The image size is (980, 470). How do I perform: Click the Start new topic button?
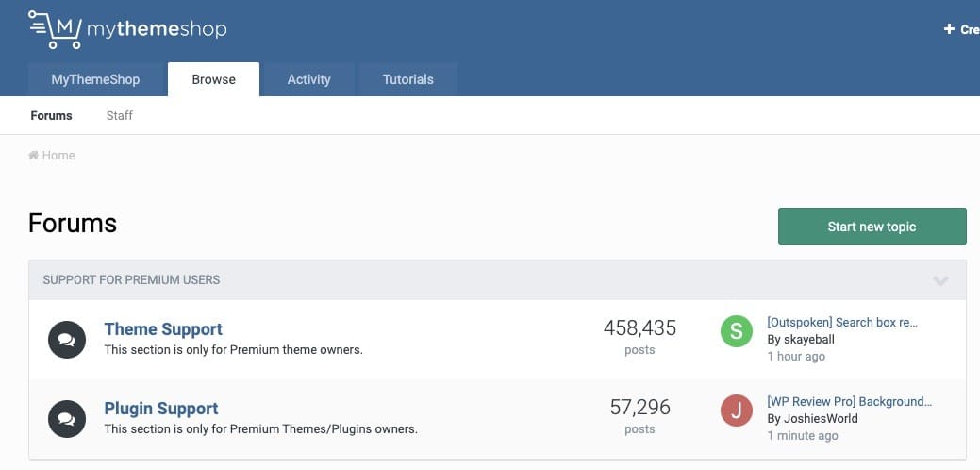click(872, 227)
